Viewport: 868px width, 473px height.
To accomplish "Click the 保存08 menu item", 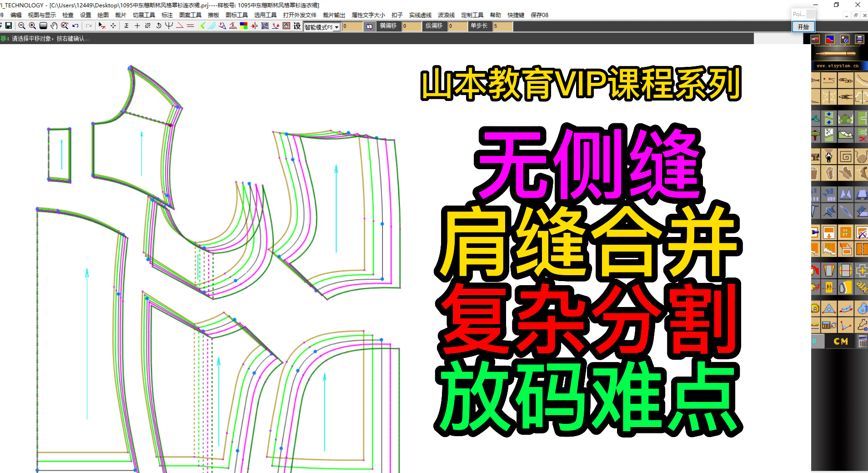I will pyautogui.click(x=539, y=15).
